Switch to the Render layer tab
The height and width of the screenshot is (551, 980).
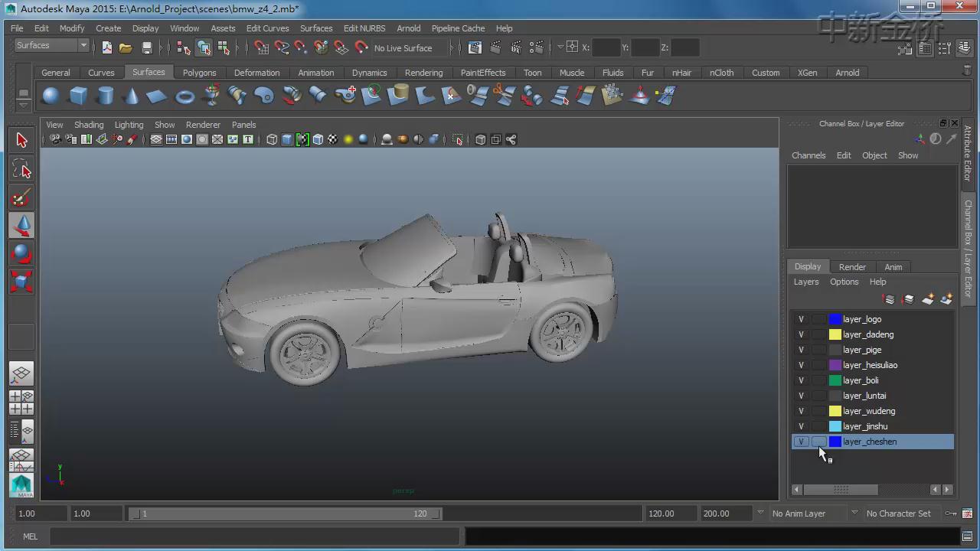pyautogui.click(x=852, y=267)
